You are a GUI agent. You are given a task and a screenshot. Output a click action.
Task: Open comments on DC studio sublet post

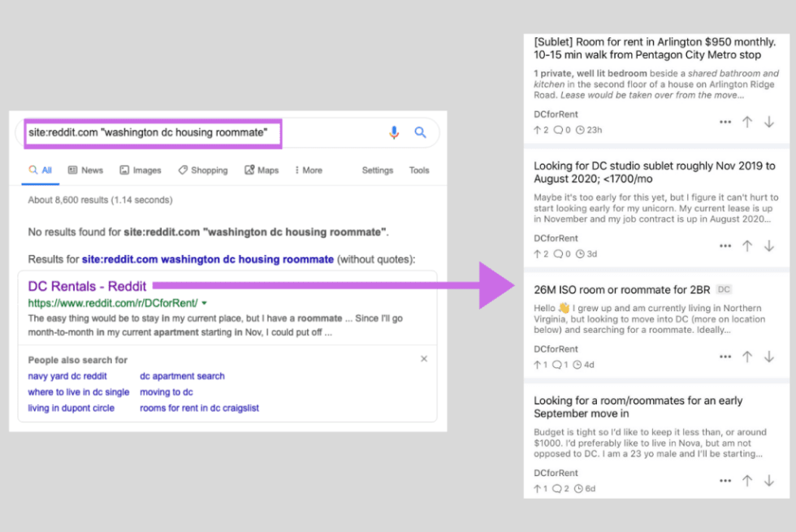coord(561,253)
